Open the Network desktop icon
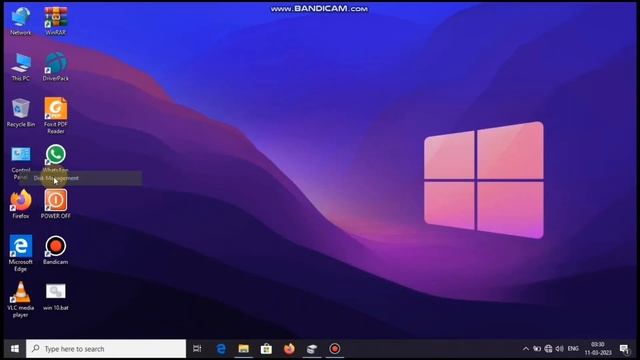The image size is (640, 360). tap(21, 21)
